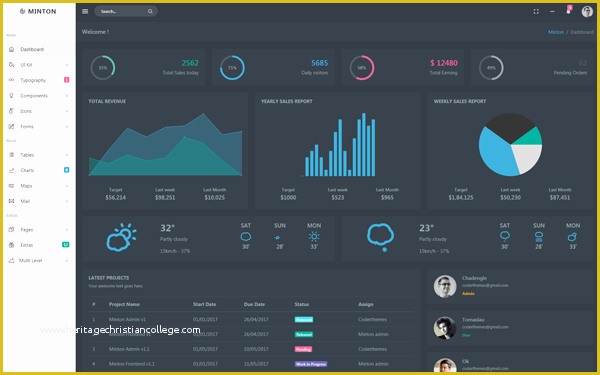The height and width of the screenshot is (375, 600).
Task: Click the 5685 Daily visitors value
Action: coord(320,63)
